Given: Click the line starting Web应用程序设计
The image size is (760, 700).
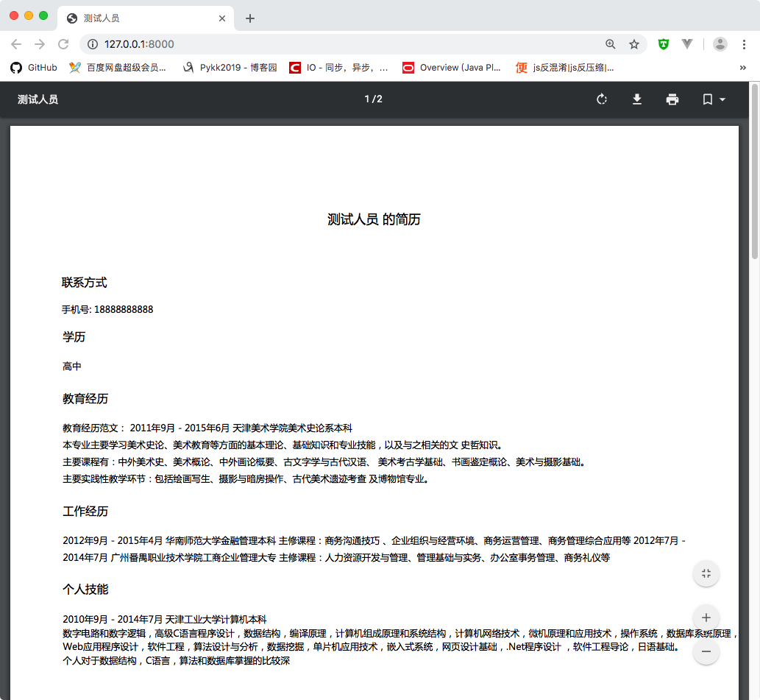Looking at the screenshot, I should tap(372, 647).
